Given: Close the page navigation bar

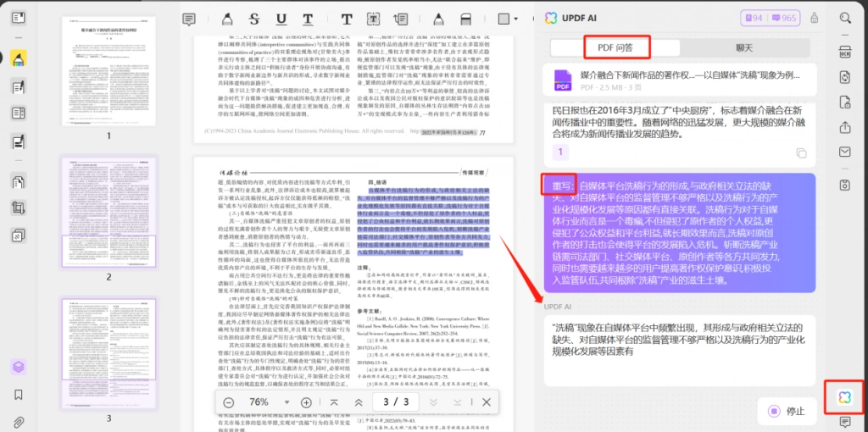Looking at the screenshot, I should tap(487, 402).
